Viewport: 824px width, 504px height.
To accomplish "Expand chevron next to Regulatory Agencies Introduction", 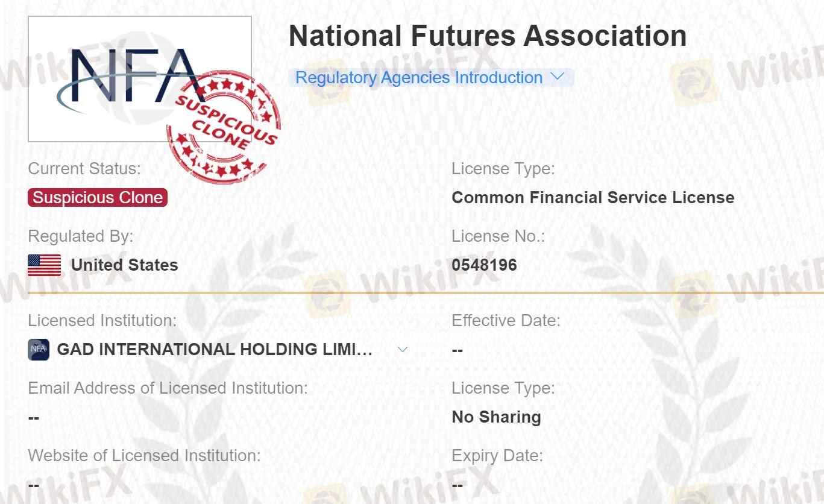I will tap(558, 77).
